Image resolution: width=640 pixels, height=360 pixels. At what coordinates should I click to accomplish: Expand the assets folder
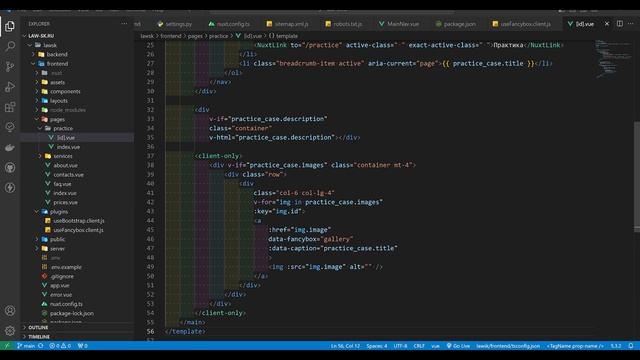click(78, 82)
